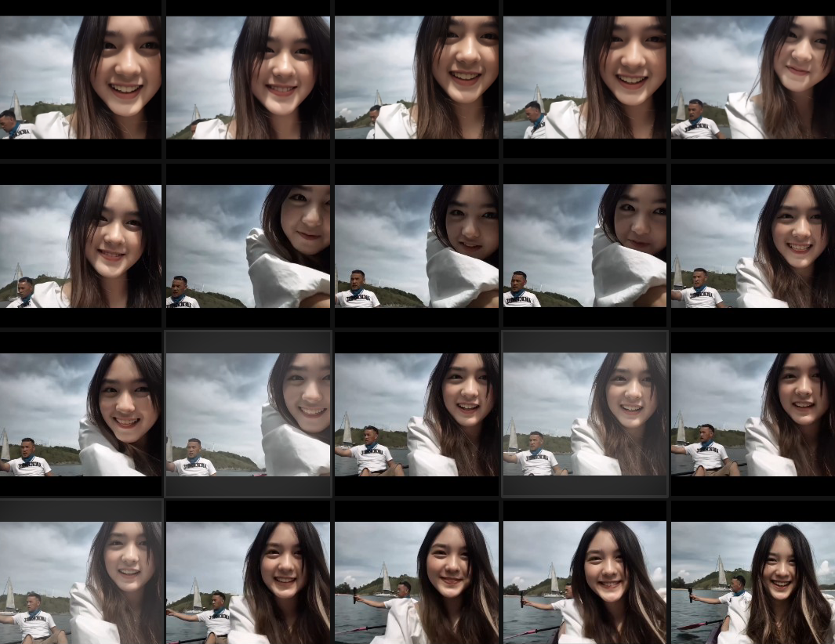Click the middle thumbnail in the bottom row
This screenshot has height=644, width=835.
pos(416,582)
